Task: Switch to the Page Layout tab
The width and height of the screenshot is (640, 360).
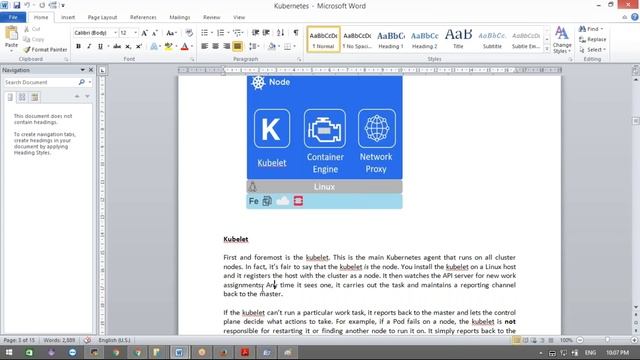Action: pyautogui.click(x=102, y=17)
